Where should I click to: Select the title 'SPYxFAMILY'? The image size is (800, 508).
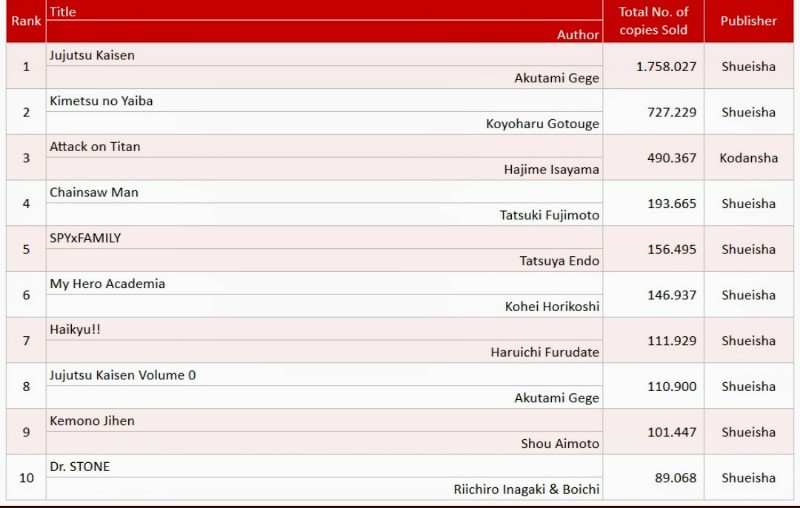[x=85, y=238]
